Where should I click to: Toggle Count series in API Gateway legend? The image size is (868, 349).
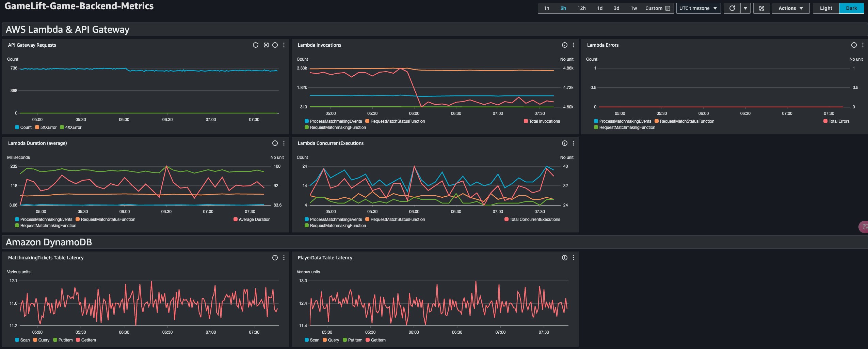pos(23,127)
